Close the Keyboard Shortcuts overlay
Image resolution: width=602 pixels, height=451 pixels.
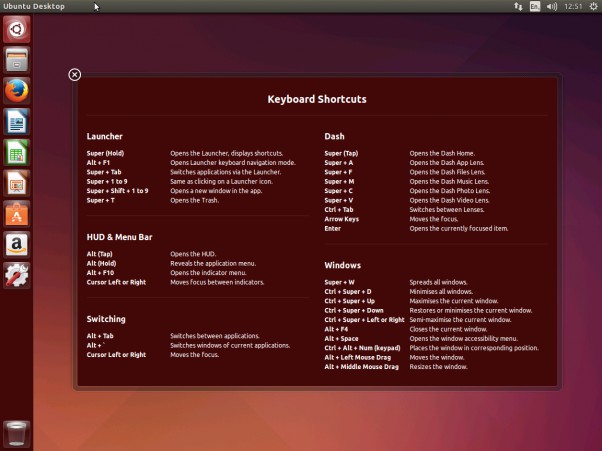74,74
